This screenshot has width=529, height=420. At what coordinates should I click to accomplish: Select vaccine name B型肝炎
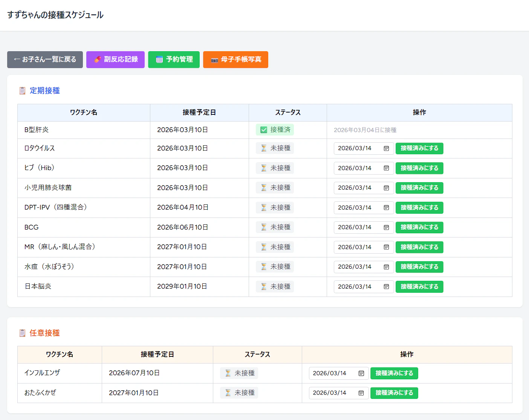pos(37,130)
